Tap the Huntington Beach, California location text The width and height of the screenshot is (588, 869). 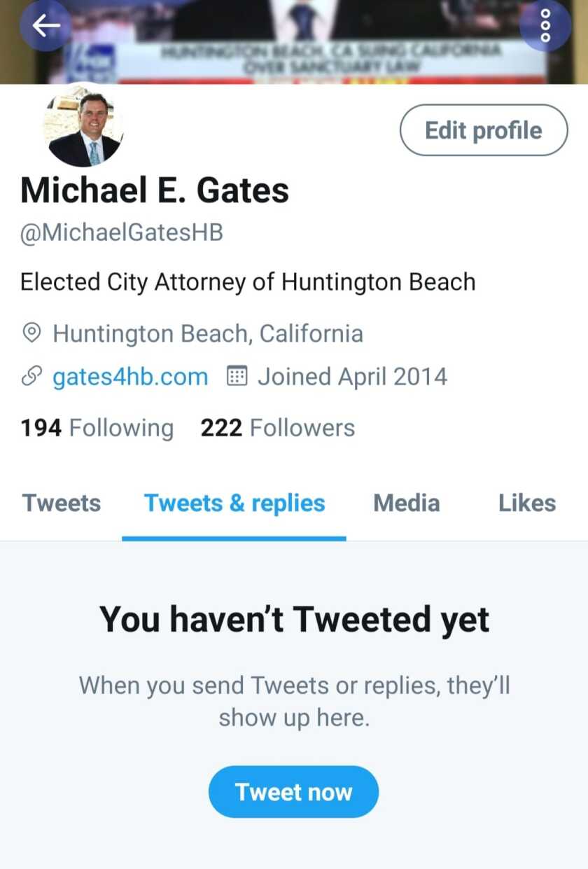coord(208,333)
